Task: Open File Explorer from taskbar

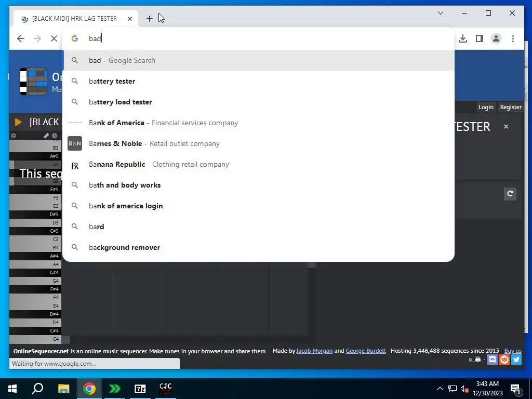Action: click(63, 389)
